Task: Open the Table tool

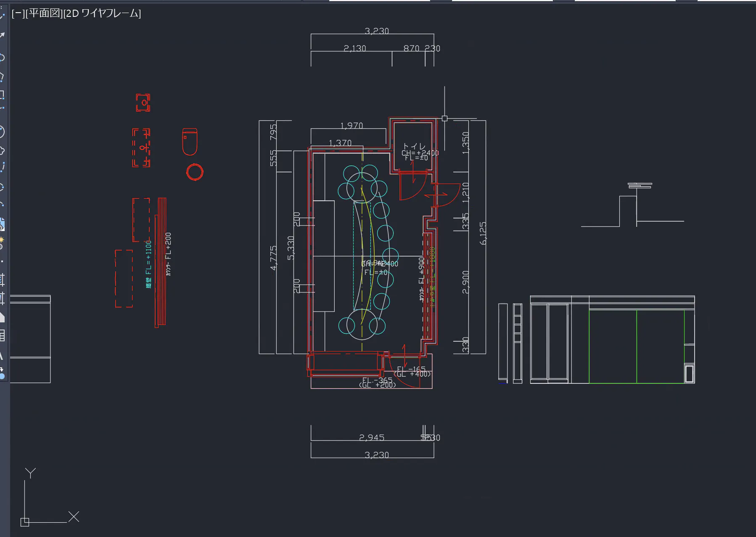Action: (x=2, y=335)
